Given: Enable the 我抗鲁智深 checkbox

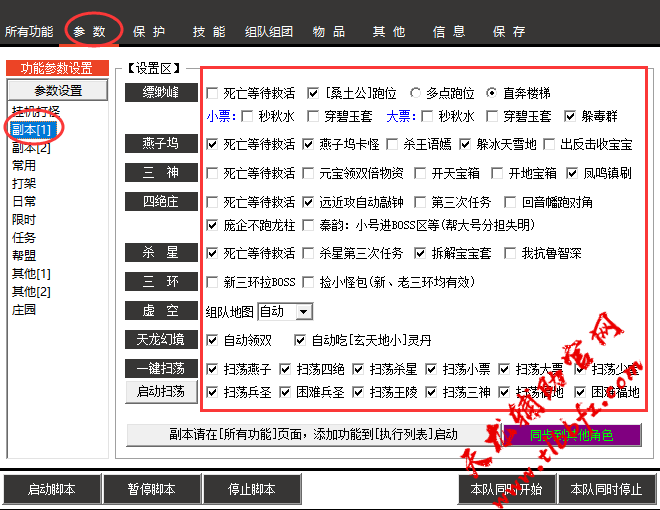Looking at the screenshot, I should 510,253.
